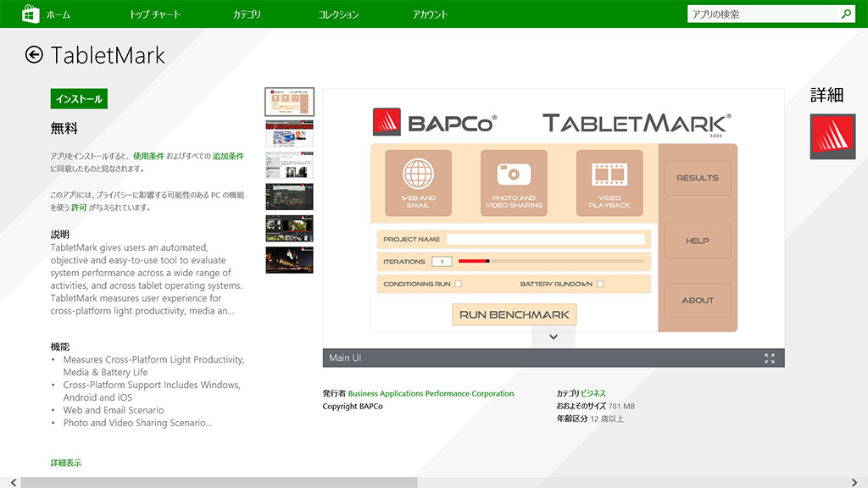
Task: Click the Windows Store bag icon
Action: pos(31,14)
